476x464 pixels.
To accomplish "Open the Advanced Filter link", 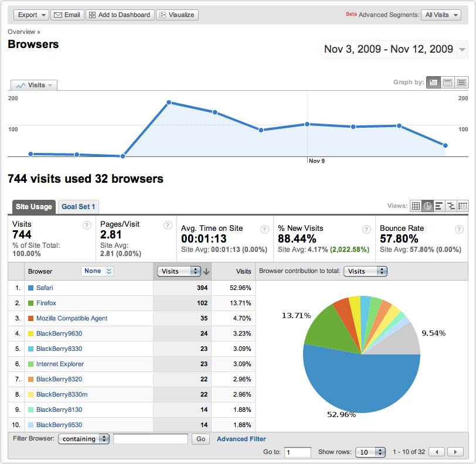I will click(x=242, y=439).
